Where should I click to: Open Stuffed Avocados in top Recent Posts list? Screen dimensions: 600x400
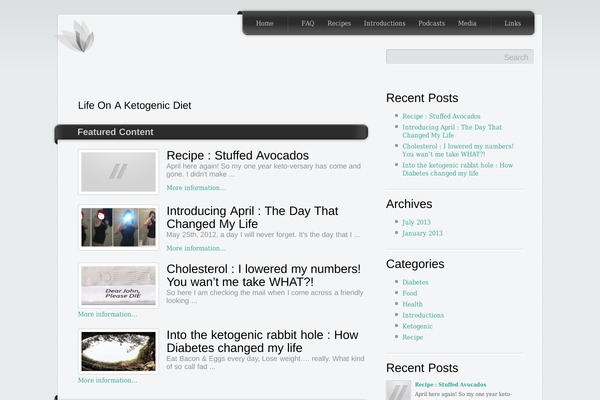pyautogui.click(x=441, y=116)
